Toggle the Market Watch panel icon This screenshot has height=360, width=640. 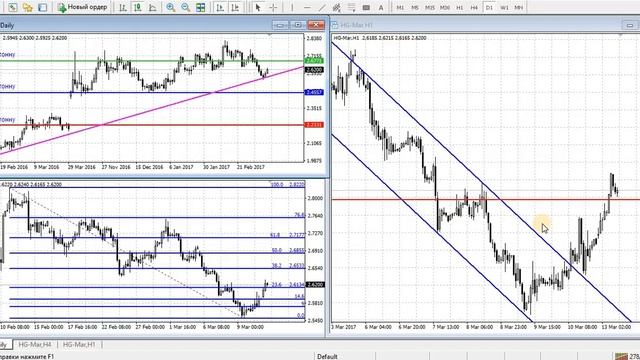click(x=42, y=7)
